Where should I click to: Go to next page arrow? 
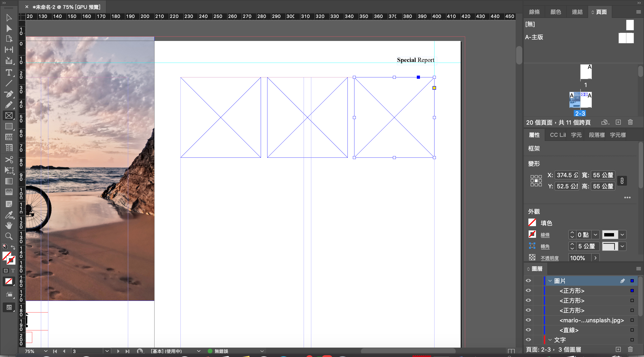point(118,351)
